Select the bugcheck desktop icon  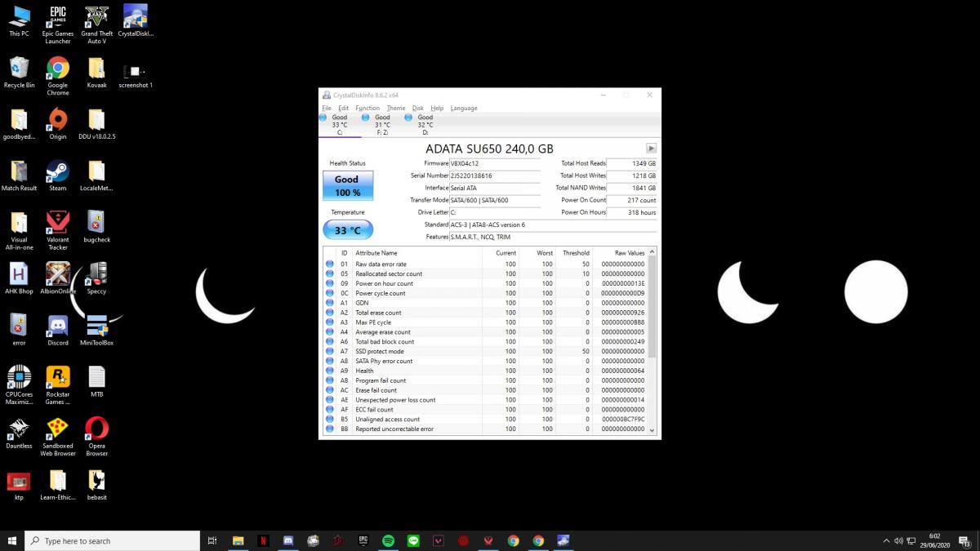click(x=96, y=227)
